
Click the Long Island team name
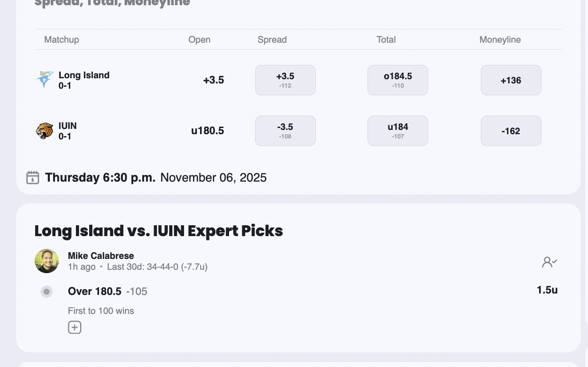[x=84, y=75]
